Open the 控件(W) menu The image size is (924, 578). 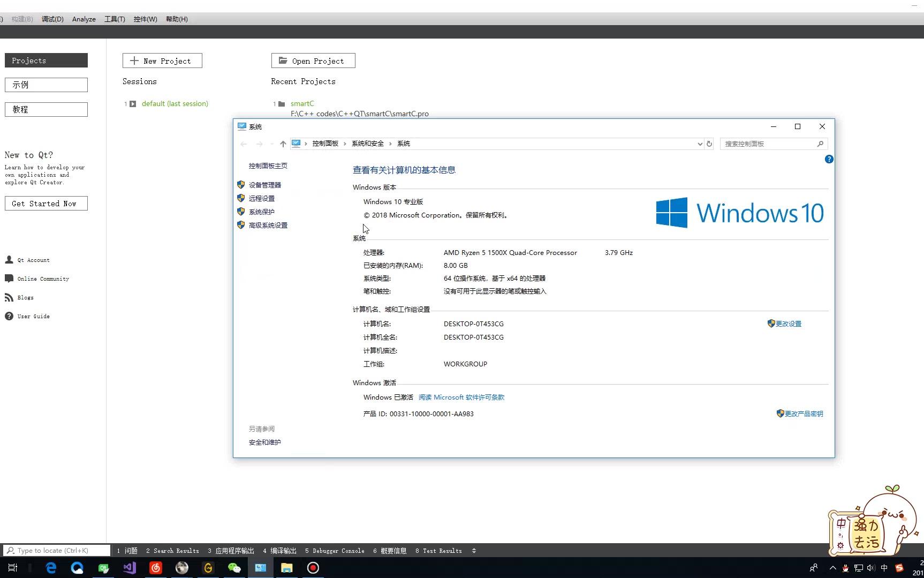pyautogui.click(x=145, y=19)
